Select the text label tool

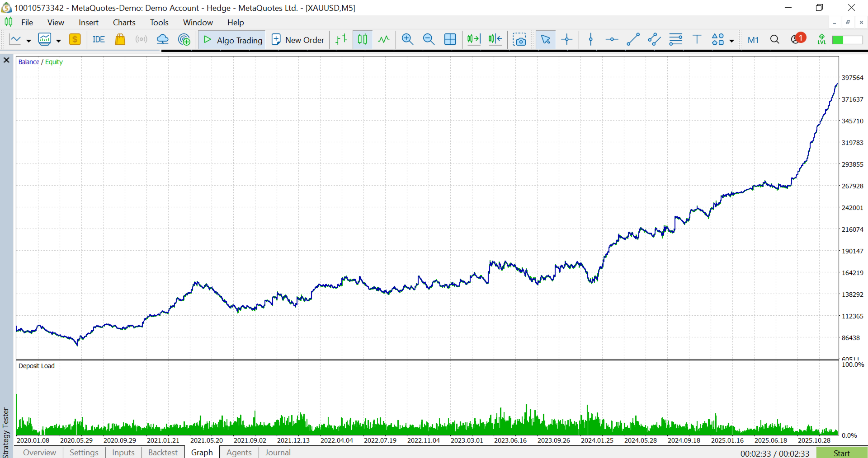tap(697, 40)
